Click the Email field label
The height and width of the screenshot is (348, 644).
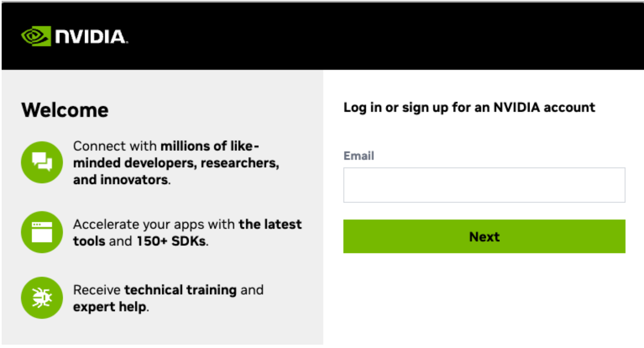(x=359, y=156)
